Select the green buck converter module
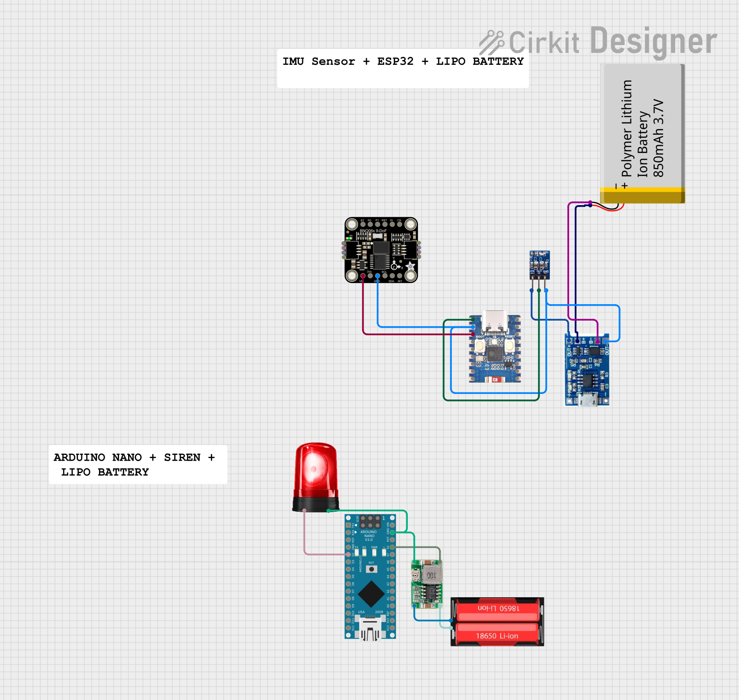The image size is (739, 700). [x=427, y=584]
